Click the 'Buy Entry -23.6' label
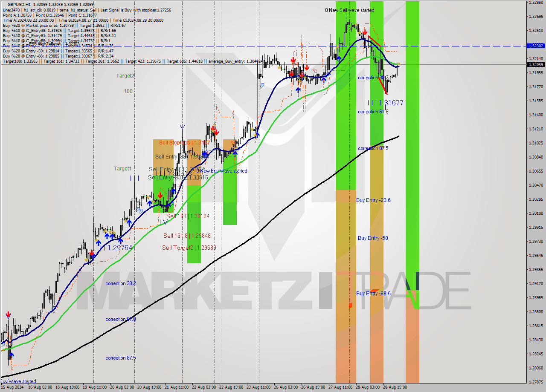The image size is (546, 392). [x=373, y=200]
